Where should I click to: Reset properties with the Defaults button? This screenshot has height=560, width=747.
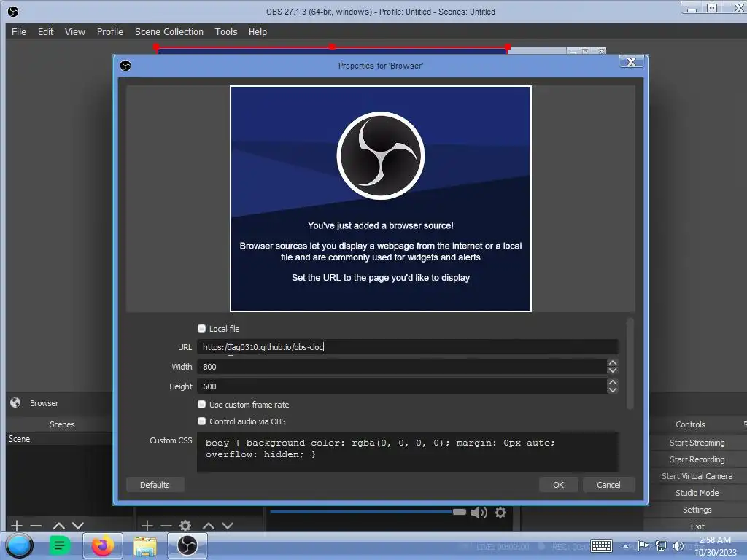coord(155,485)
